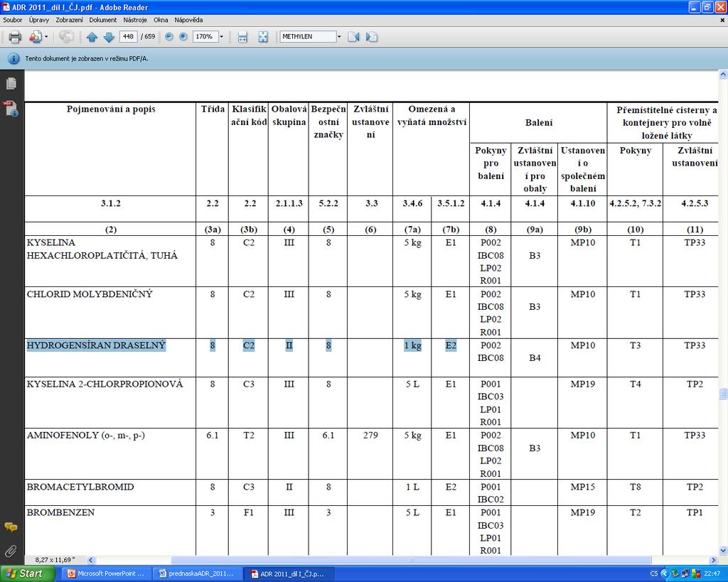The image size is (728, 582).
Task: Click ADR 2011_dil I_ČJ.p... taskbar button
Action: tap(288, 573)
